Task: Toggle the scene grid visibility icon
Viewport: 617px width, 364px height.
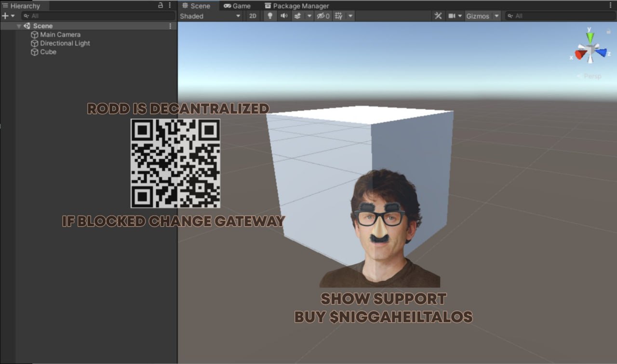Action: coord(338,16)
